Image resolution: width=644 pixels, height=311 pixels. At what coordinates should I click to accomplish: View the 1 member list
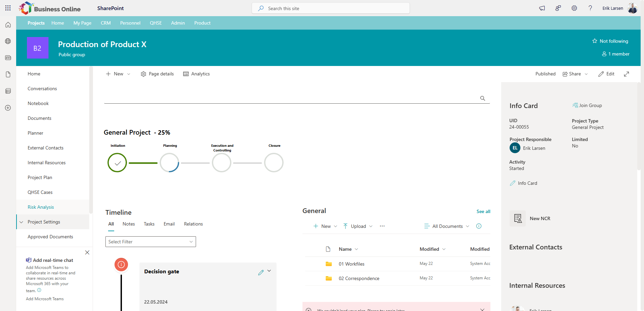tap(616, 54)
